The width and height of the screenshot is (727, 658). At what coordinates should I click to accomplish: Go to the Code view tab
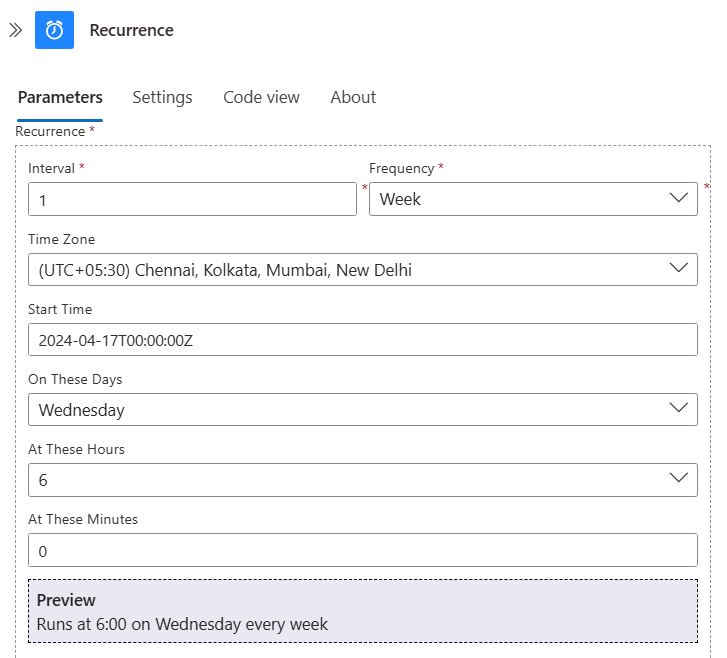[261, 97]
